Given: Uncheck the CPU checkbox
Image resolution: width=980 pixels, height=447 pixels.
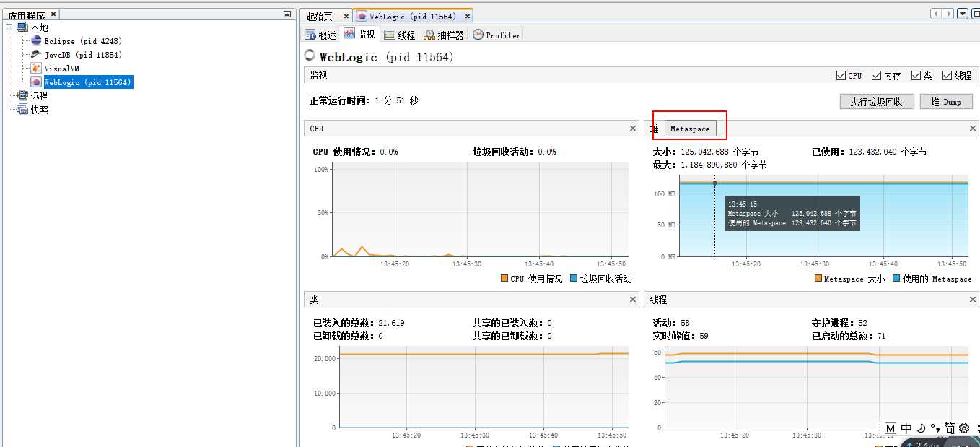Looking at the screenshot, I should (x=841, y=75).
